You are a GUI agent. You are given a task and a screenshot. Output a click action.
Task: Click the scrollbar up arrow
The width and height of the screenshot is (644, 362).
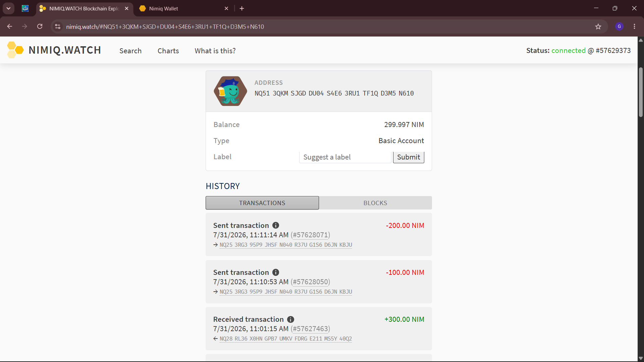pyautogui.click(x=641, y=40)
